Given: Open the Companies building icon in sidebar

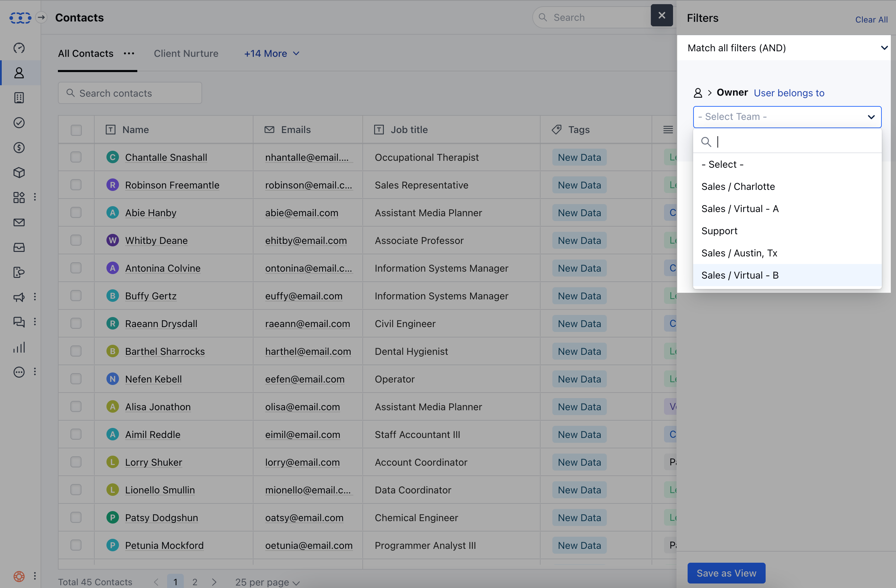Looking at the screenshot, I should click(19, 98).
